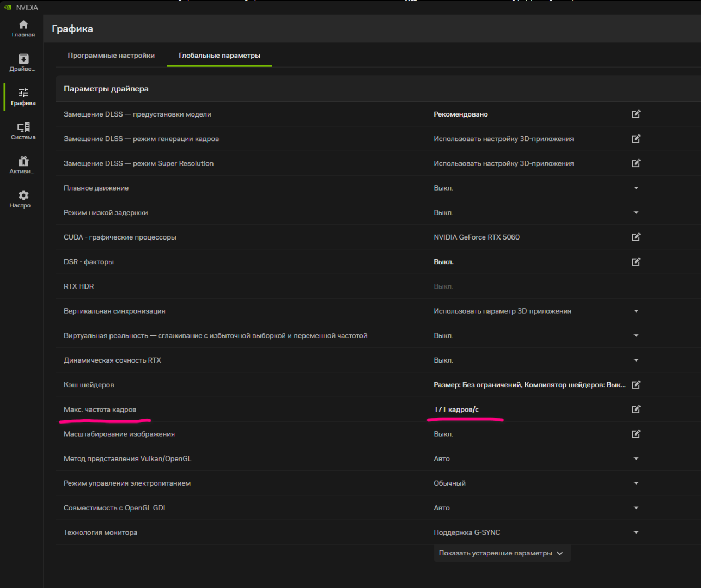Open the Технология монитора dropdown arrow
701x588 pixels.
pos(636,532)
